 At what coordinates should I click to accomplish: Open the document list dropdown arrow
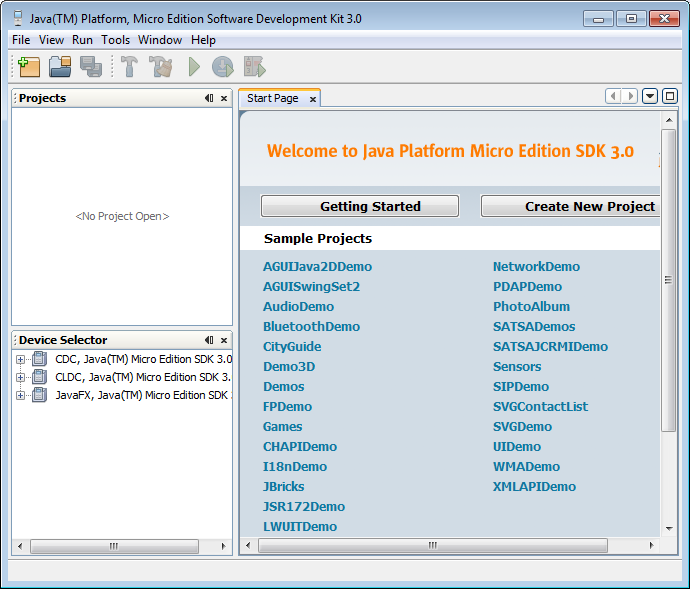(650, 96)
